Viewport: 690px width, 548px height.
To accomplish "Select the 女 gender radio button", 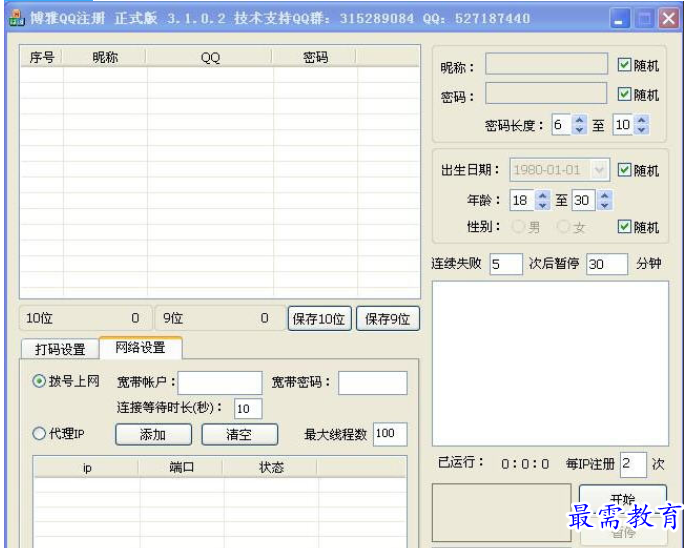I will pos(563,227).
